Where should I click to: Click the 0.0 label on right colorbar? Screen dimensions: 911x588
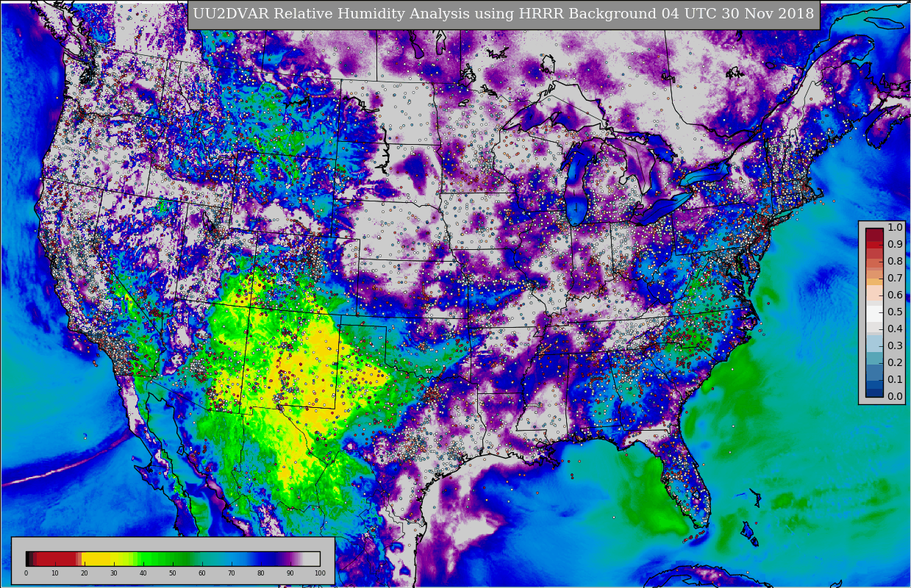coord(895,396)
